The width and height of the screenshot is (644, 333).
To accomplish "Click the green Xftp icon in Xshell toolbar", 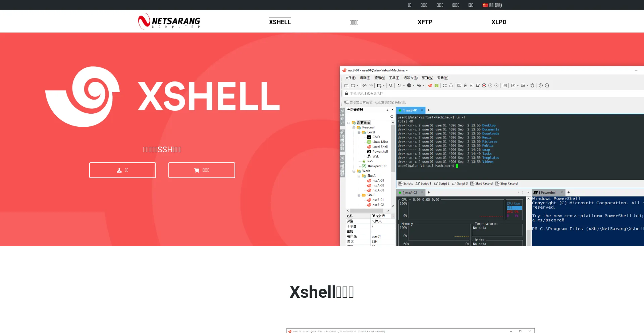I will (x=436, y=86).
